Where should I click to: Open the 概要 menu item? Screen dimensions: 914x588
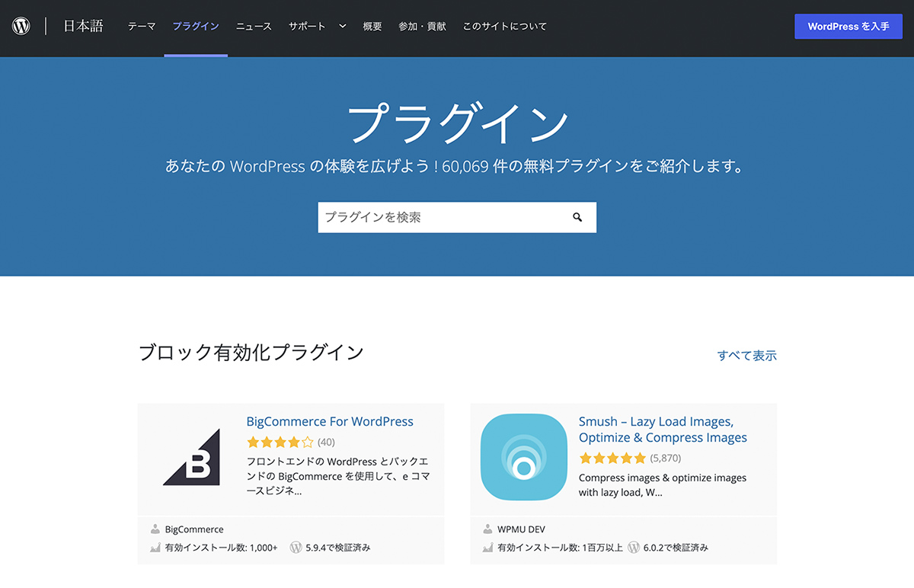pyautogui.click(x=372, y=26)
